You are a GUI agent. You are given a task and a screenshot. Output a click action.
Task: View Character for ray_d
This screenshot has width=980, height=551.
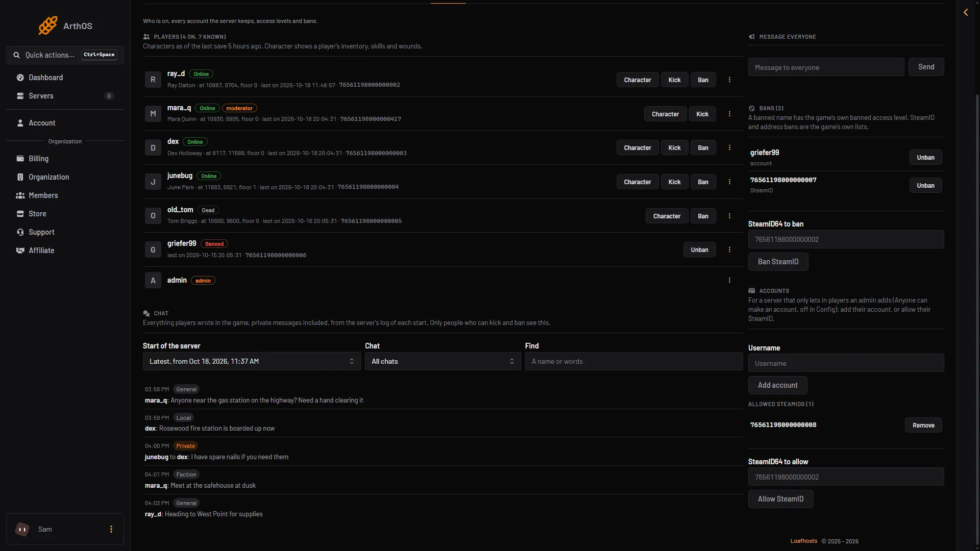[638, 80]
